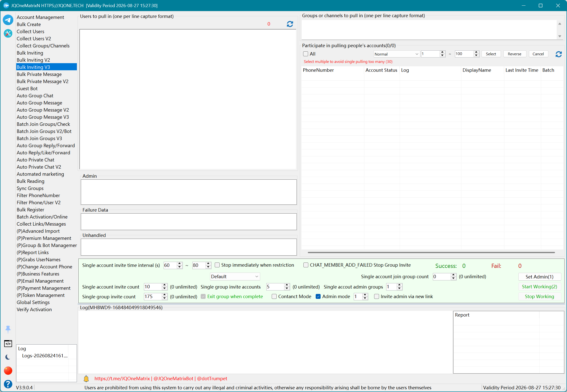Enable Contanct Mode checkbox
This screenshot has height=392, width=567.
pos(274,296)
